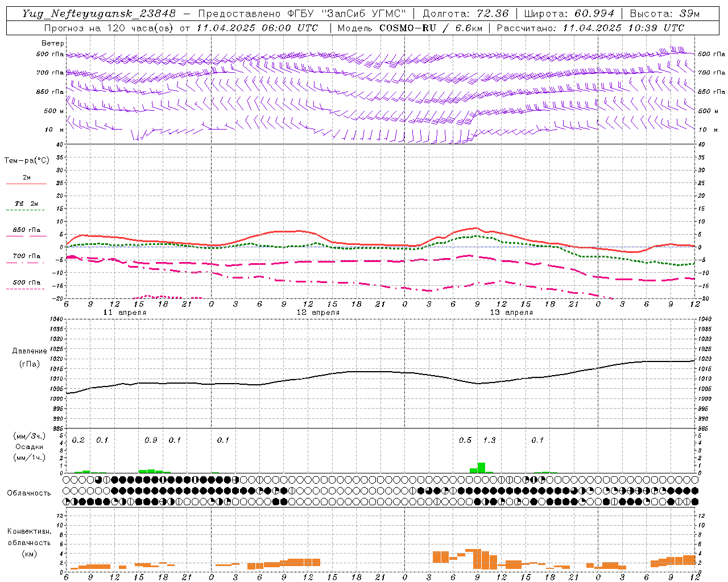Image resolution: width=728 pixels, height=582 pixels.
Task: Select the text Предоставлено ФГБУ "ЗапСиб УГМС"
Action: coord(302,14)
